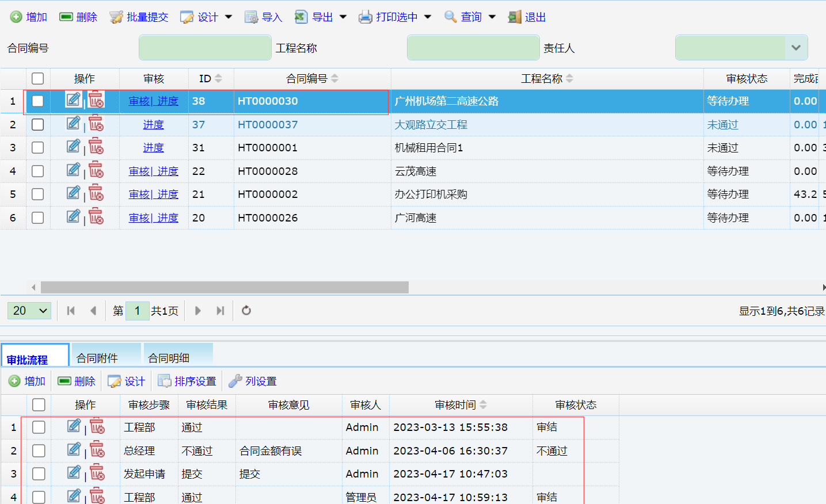Open 进度 link for ID 37
The height and width of the screenshot is (504, 826).
154,124
